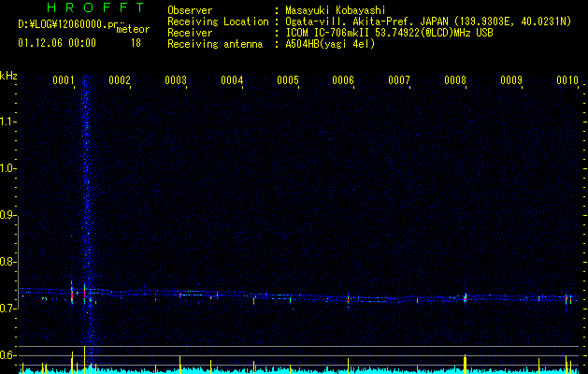Click the Receiving Location value Ogata-vill. Akita-Pref.
The width and height of the screenshot is (588, 374).
[366, 22]
